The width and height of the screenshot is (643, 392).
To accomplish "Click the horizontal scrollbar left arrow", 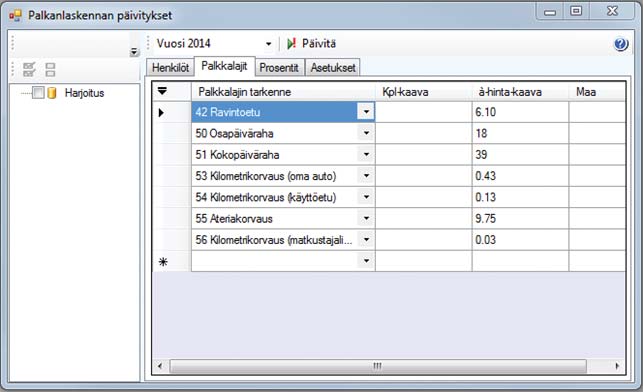I will point(160,366).
